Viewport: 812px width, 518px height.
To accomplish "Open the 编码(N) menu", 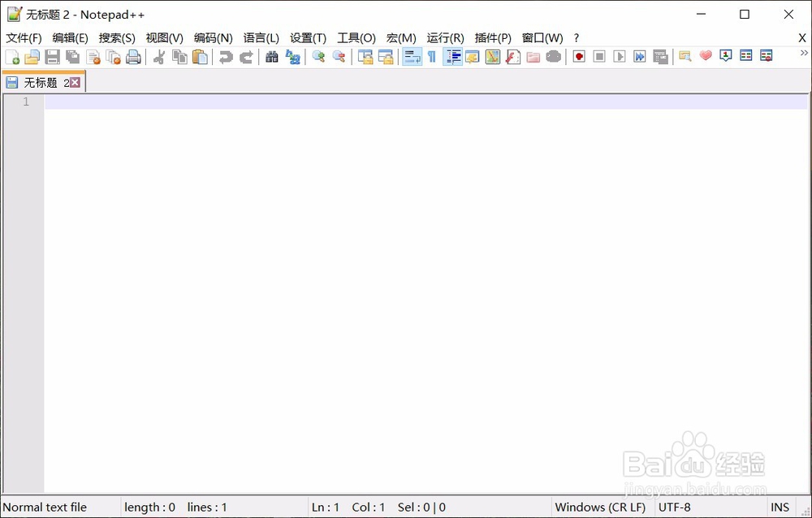I will [x=213, y=38].
